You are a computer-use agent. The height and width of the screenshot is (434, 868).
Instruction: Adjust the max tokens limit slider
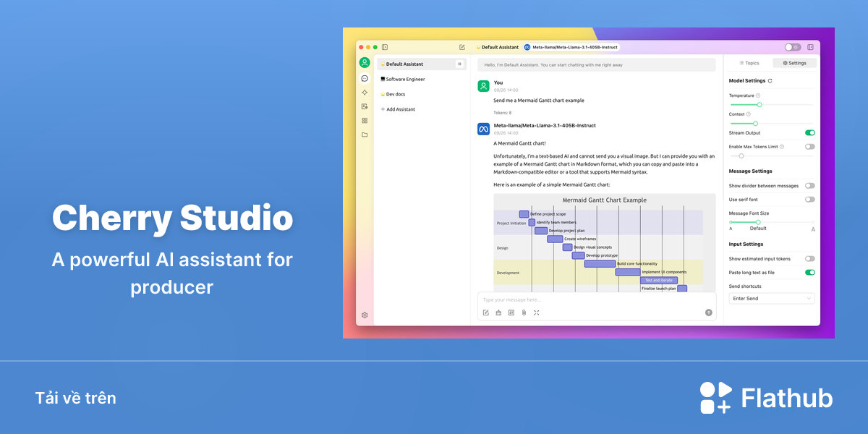click(x=771, y=156)
